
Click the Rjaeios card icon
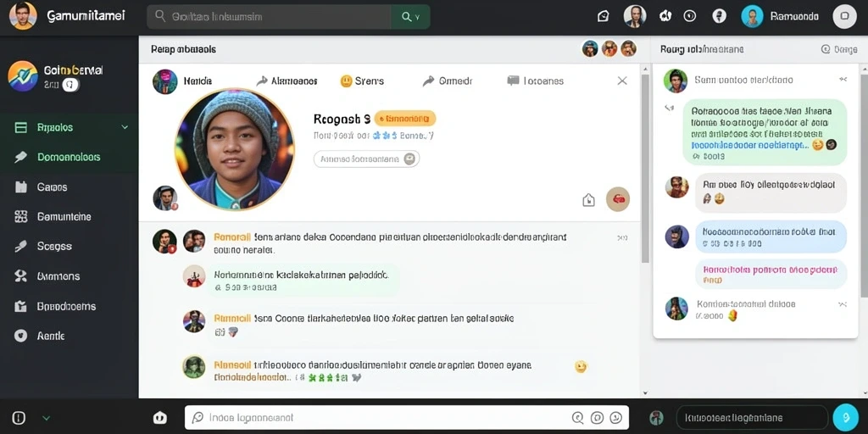point(20,128)
